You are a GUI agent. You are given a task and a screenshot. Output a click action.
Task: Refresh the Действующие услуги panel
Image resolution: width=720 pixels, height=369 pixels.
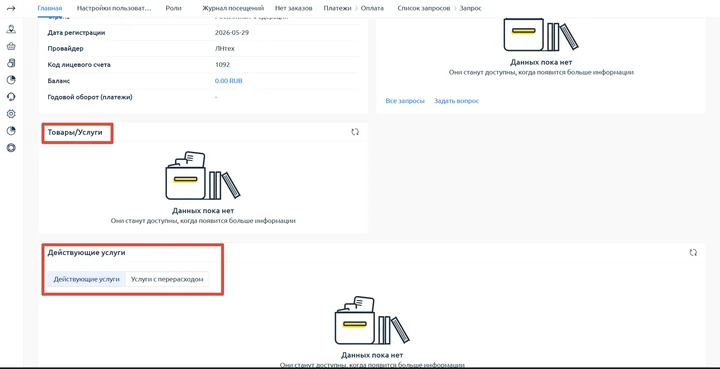pos(693,252)
